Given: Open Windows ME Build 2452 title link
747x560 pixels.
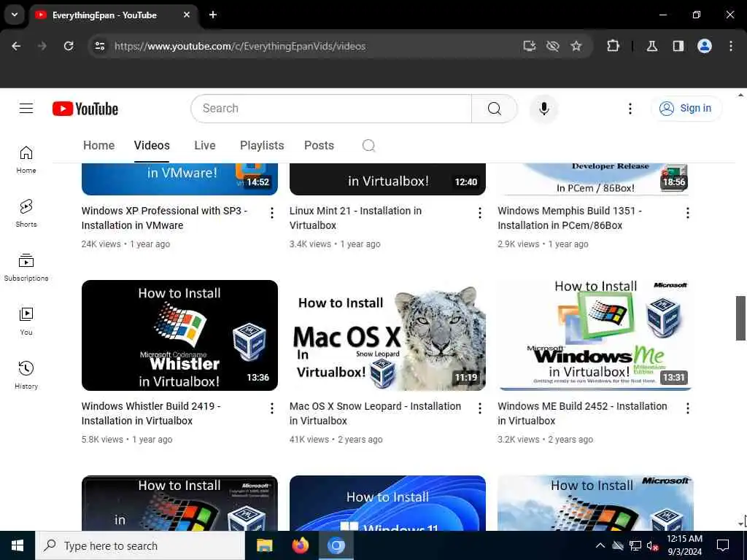Looking at the screenshot, I should (582, 413).
